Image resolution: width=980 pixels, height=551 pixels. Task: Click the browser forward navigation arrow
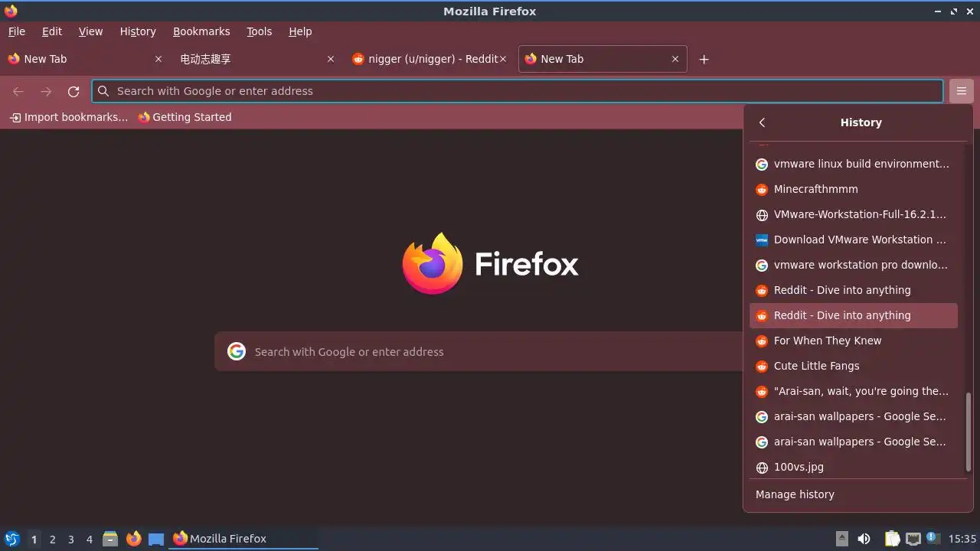[x=46, y=91]
